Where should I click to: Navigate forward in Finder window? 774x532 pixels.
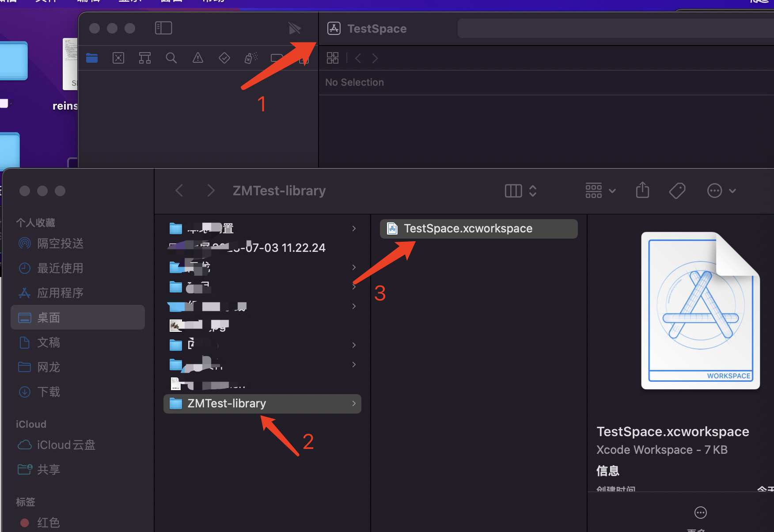click(211, 190)
